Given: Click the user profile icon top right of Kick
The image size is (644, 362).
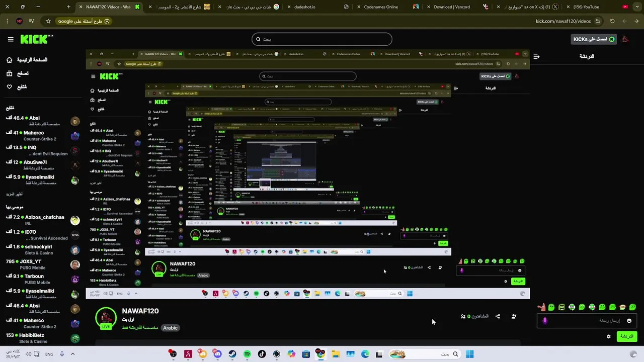Looking at the screenshot, I should (x=625, y=39).
